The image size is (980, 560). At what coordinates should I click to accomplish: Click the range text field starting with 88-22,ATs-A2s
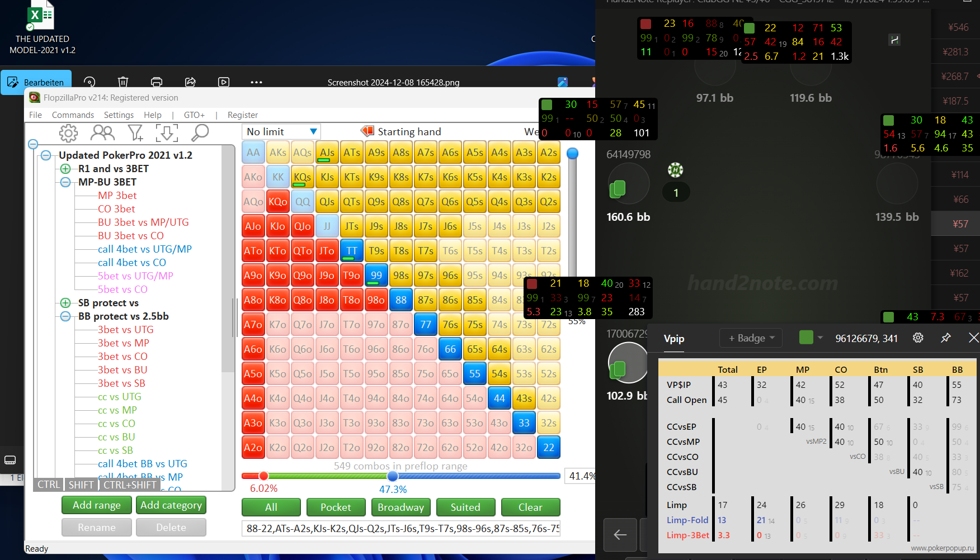click(x=401, y=528)
